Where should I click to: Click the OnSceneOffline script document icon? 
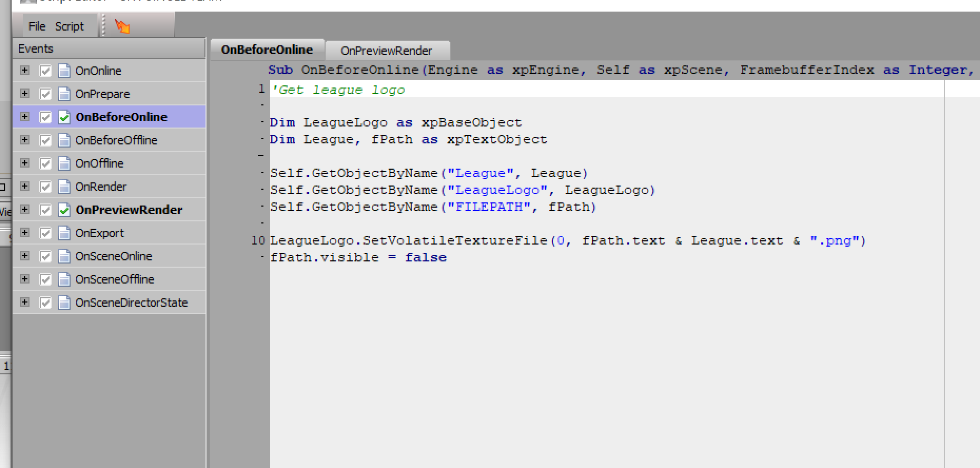click(x=64, y=279)
